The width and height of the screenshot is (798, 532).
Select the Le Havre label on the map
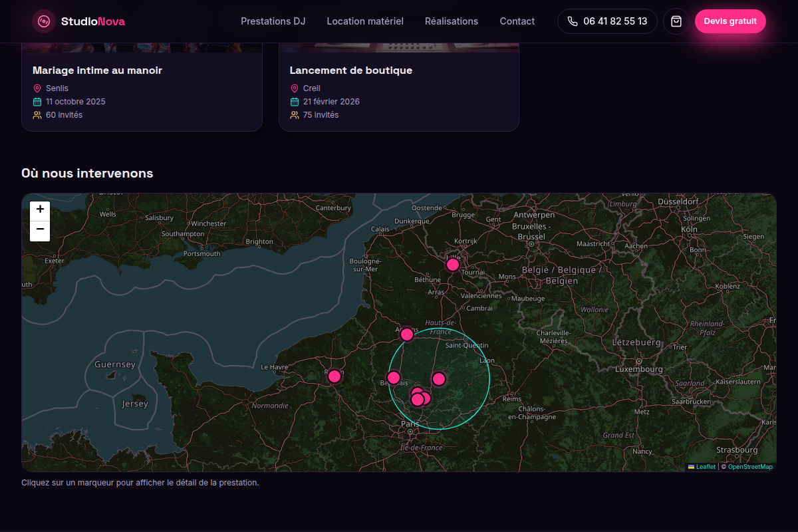pyautogui.click(x=274, y=366)
